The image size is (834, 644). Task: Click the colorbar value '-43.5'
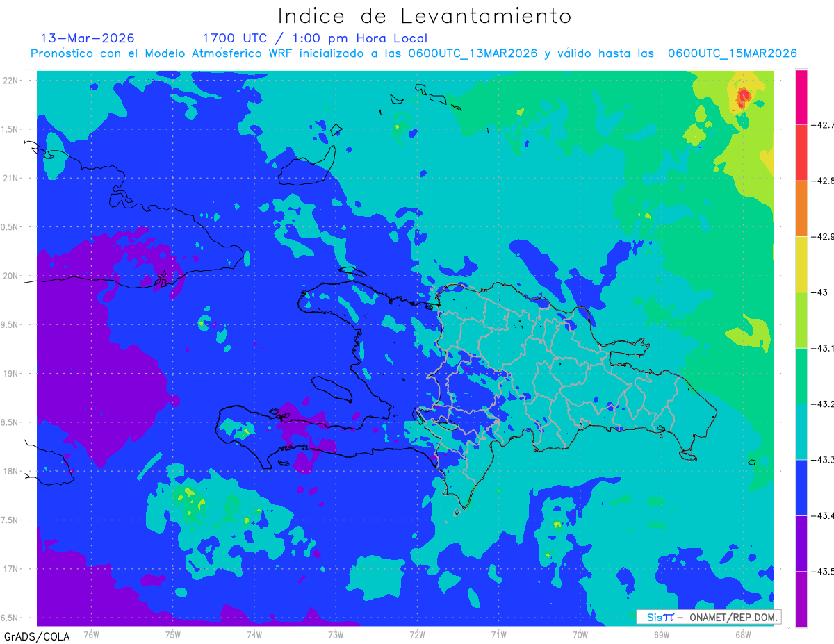(x=822, y=571)
